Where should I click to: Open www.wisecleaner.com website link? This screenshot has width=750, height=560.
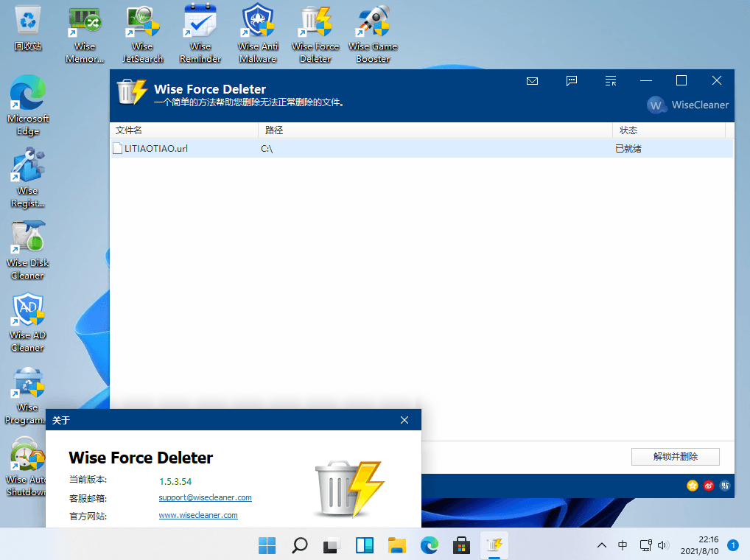coord(198,515)
